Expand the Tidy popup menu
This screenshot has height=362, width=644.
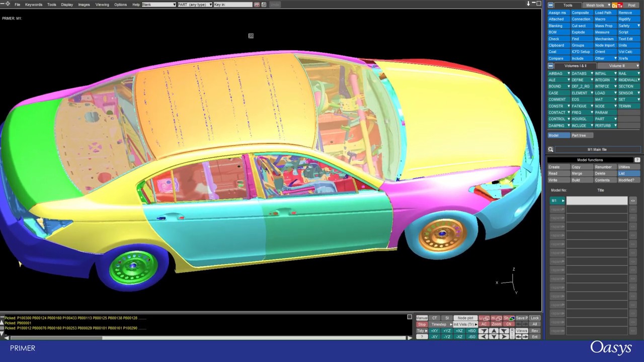(x=422, y=330)
